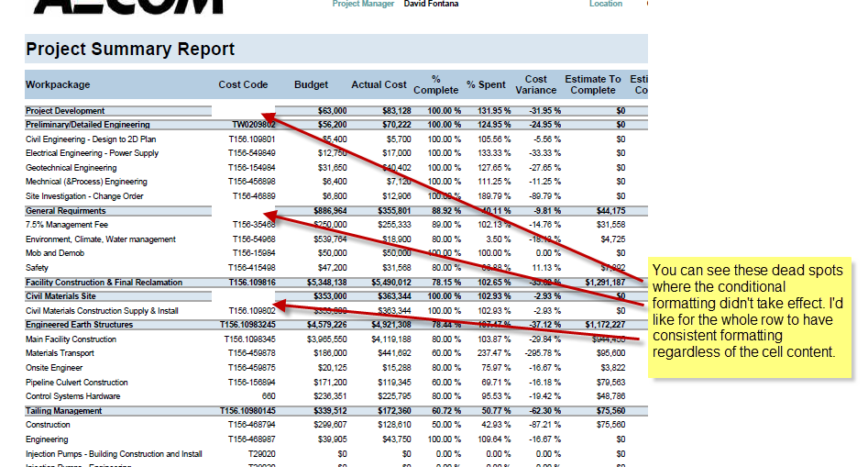The width and height of the screenshot is (868, 467).
Task: Click cost code T156.109801
Action: tap(252, 139)
